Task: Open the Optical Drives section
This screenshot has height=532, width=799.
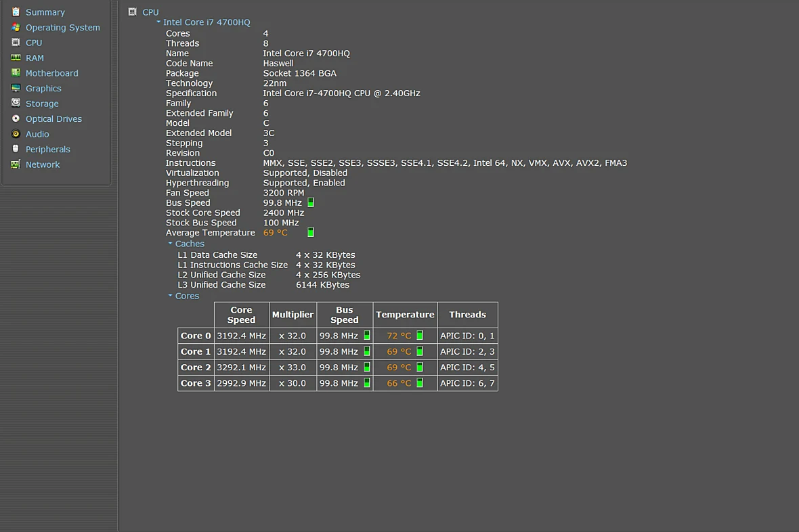Action: [53, 118]
